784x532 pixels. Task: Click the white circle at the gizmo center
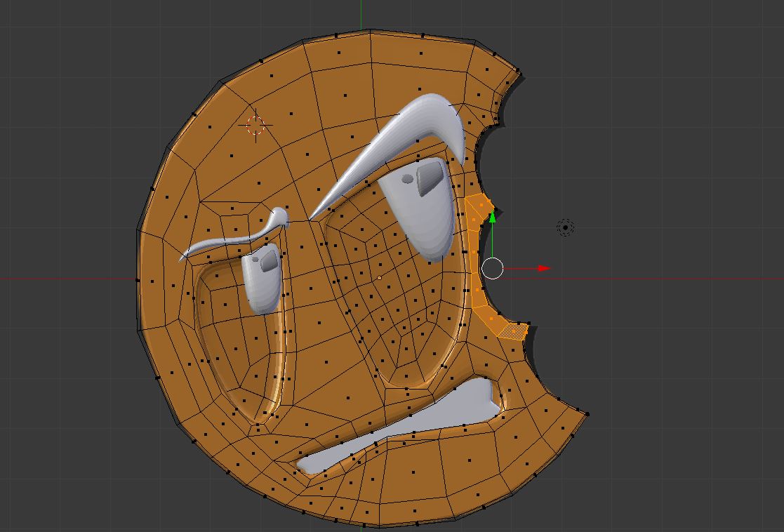click(x=493, y=269)
